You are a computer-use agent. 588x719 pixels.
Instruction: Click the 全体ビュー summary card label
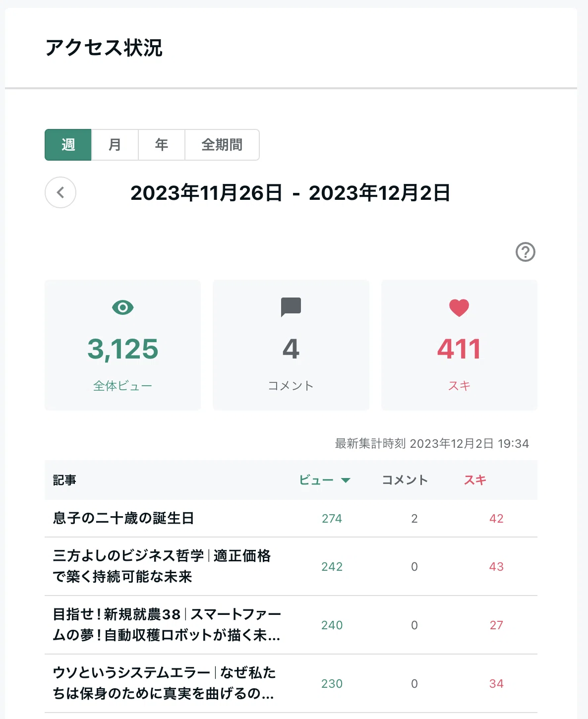[123, 386]
